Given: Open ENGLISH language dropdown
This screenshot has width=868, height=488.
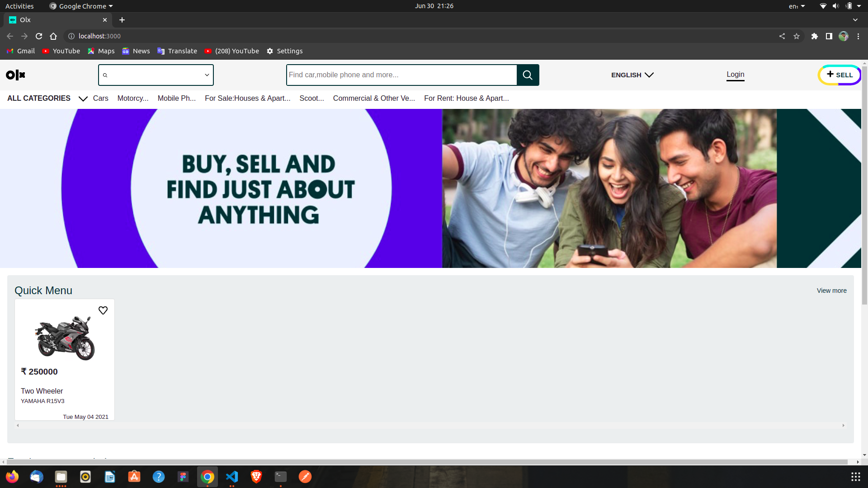Looking at the screenshot, I should click(632, 75).
